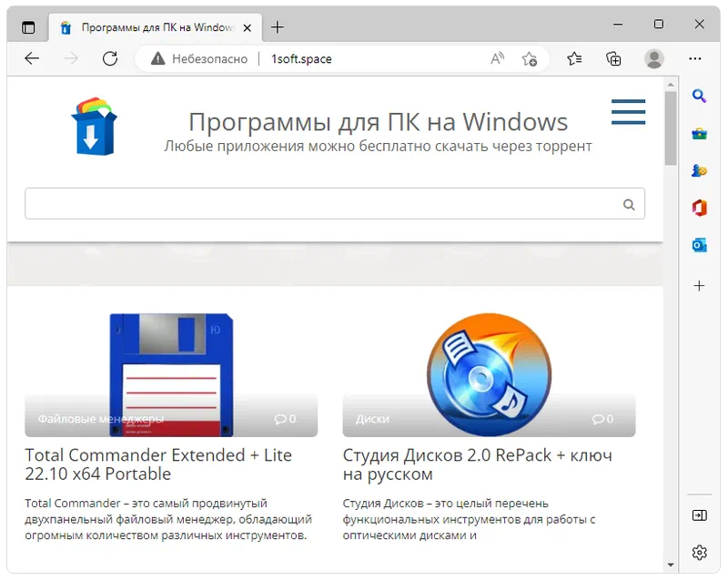Image resolution: width=728 pixels, height=581 pixels.
Task: Open comments count on Студия Дисков card
Action: click(x=602, y=419)
